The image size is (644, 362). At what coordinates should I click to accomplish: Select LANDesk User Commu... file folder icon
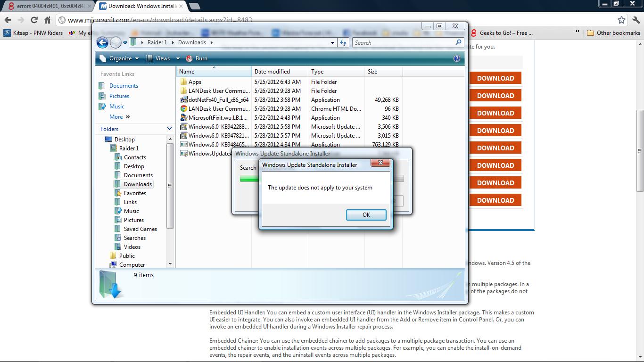pyautogui.click(x=184, y=91)
